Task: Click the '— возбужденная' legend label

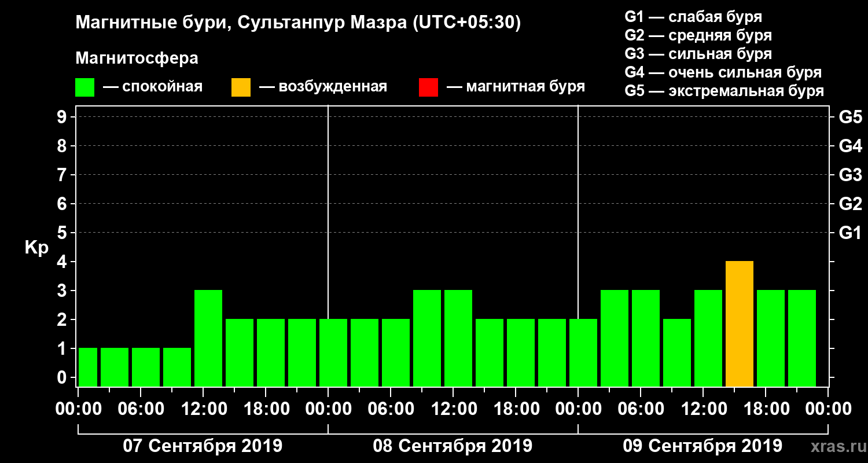Action: 323,87
